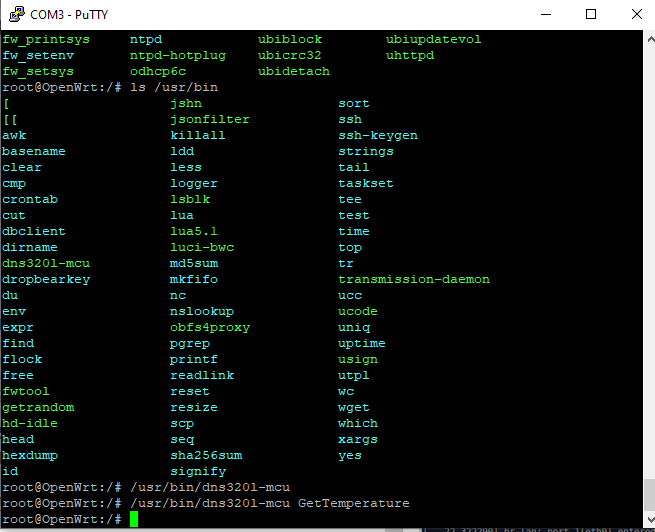
Task: Click the 'pgrep' entry
Action: [x=190, y=344]
